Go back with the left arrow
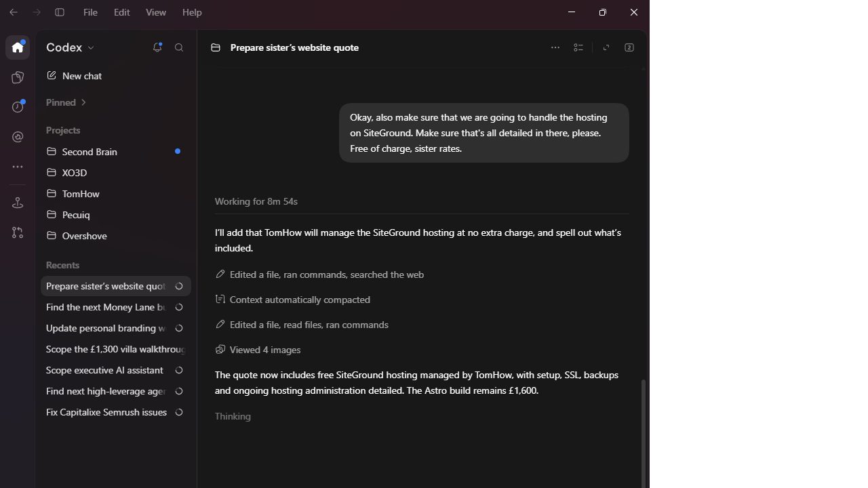Image resolution: width=868 pixels, height=488 pixels. click(x=14, y=12)
